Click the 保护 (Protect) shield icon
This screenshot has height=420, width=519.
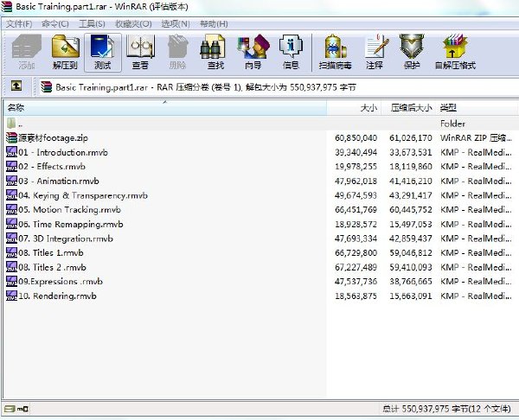(x=412, y=52)
